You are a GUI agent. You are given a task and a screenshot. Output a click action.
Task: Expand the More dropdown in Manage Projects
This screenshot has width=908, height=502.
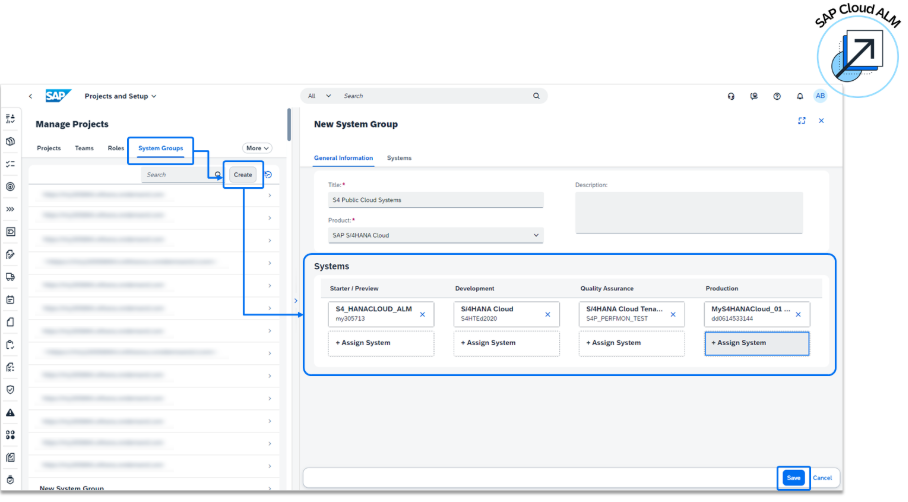point(257,148)
